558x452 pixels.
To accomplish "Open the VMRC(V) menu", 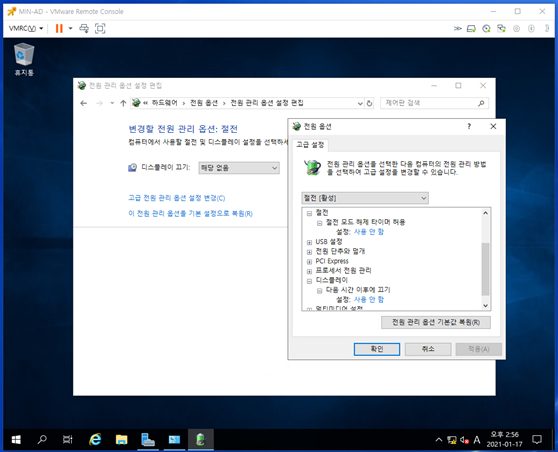I will 26,28.
